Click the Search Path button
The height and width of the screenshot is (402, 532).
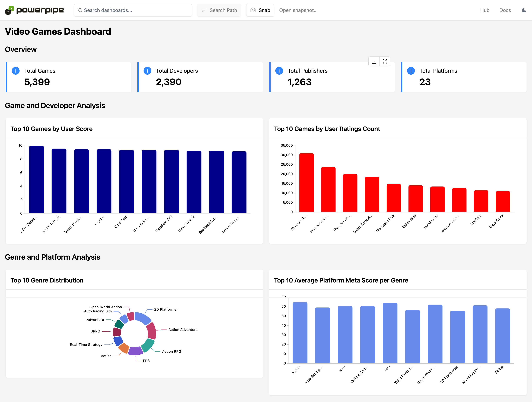(219, 10)
